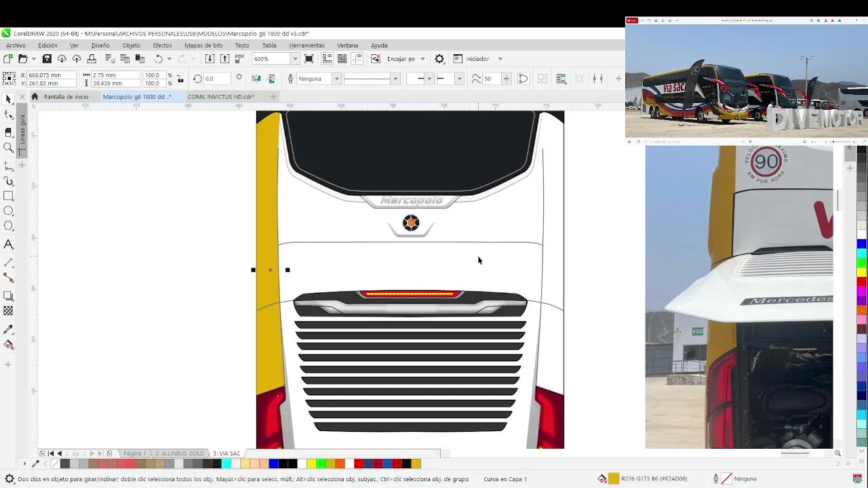Click the Import icon

point(210,59)
